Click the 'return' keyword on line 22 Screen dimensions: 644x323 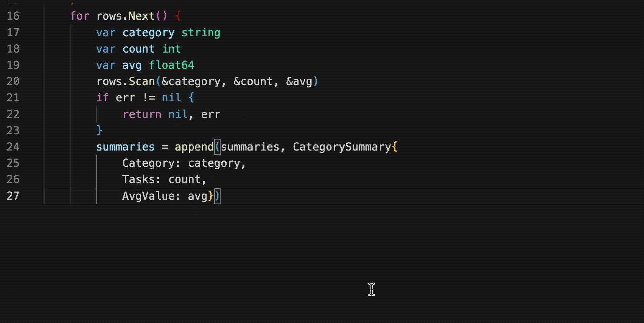click(x=142, y=114)
